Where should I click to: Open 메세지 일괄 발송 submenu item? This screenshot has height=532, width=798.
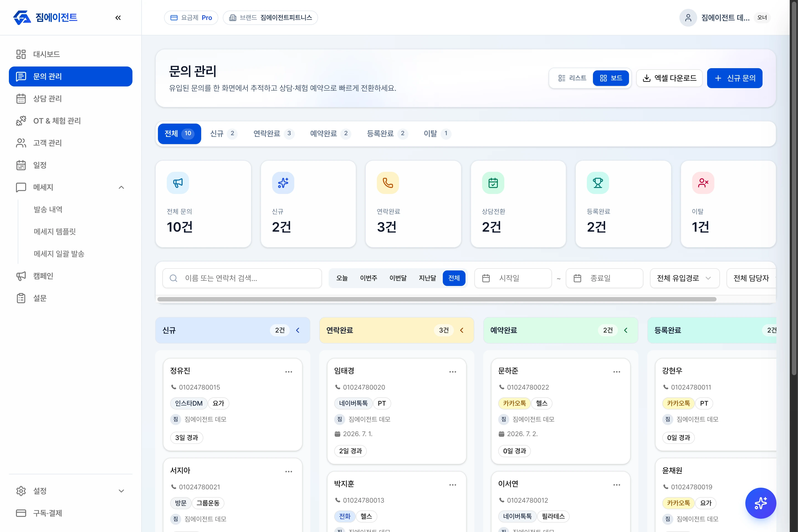click(x=59, y=254)
